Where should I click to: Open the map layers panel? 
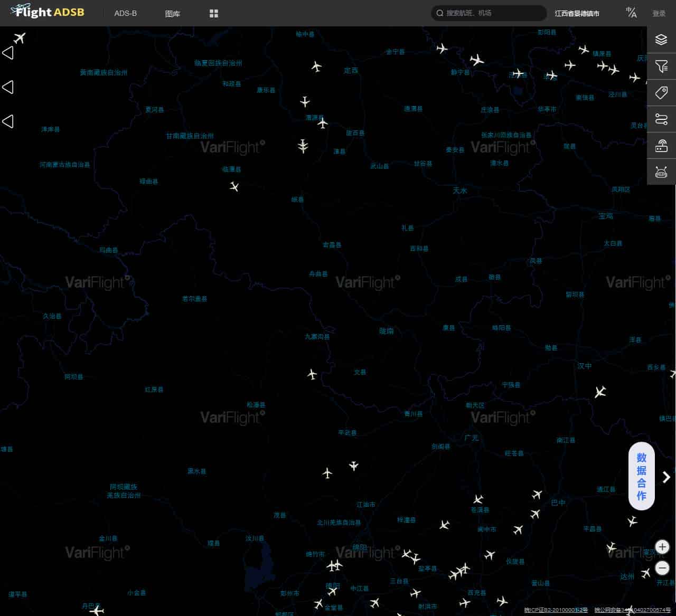(661, 39)
